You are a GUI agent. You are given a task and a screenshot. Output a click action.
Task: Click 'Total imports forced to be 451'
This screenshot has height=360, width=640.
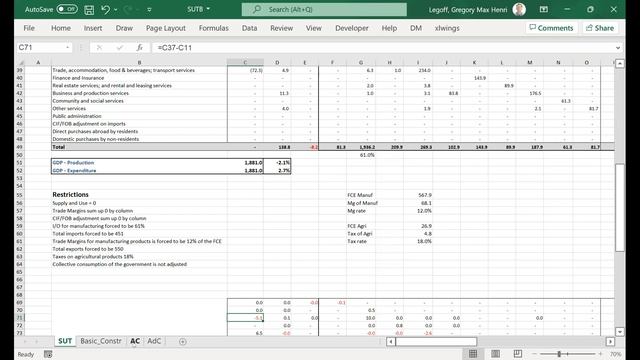[x=88, y=233]
